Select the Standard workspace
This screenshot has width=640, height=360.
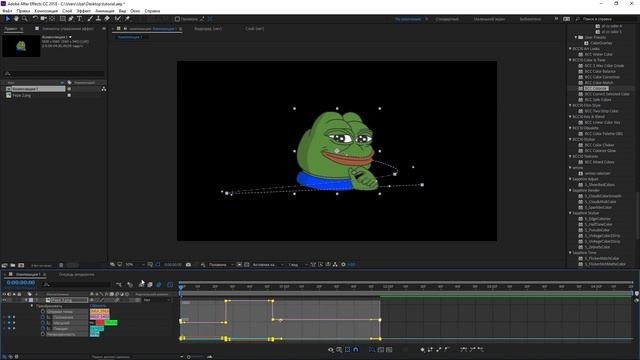coord(447,19)
